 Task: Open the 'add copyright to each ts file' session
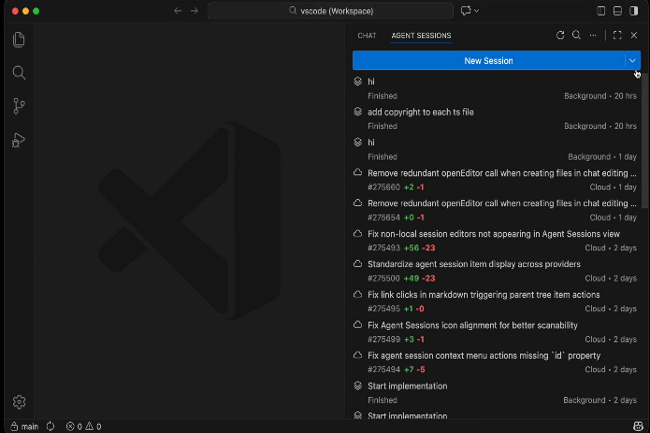[497, 119]
